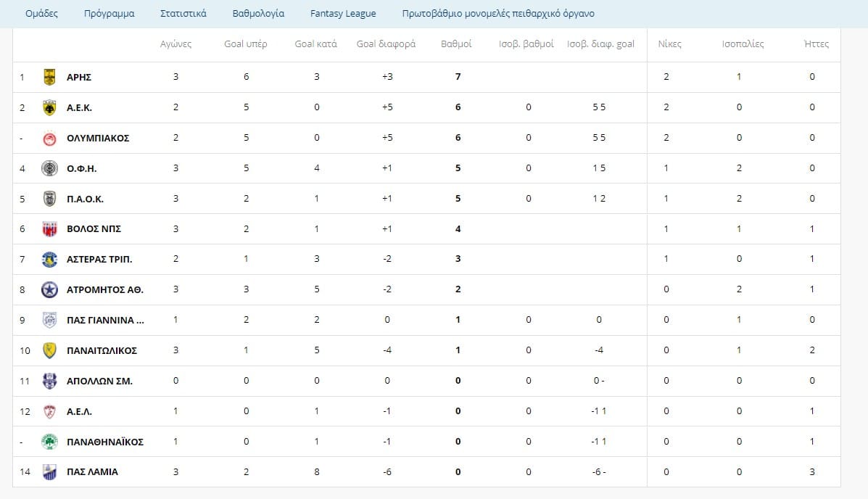Switch to the Στατιστικά section
Screen dimensions: 868x499
pyautogui.click(x=183, y=14)
